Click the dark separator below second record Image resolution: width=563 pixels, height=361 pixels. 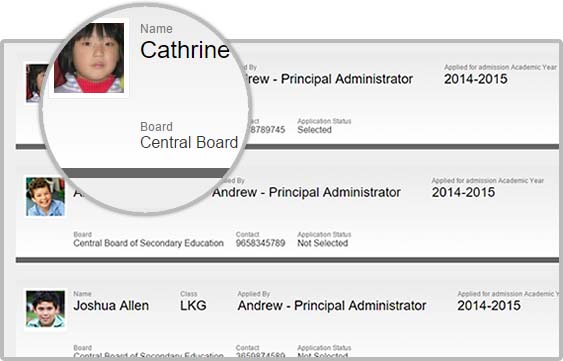[x=287, y=260]
